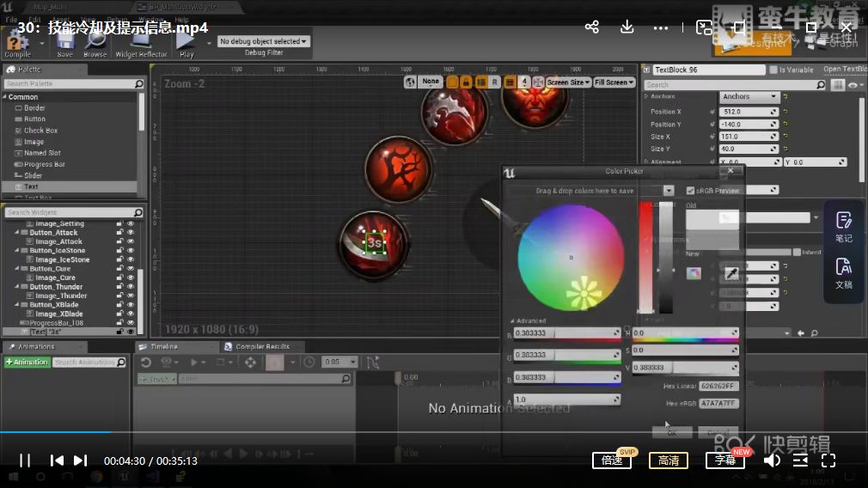Toggle Inherit checkbox in details panel
Screen dimensions: 868x488
pos(797,253)
